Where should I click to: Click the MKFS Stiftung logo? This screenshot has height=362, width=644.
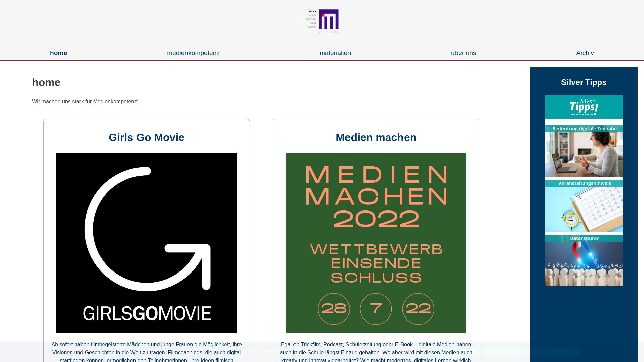(322, 21)
